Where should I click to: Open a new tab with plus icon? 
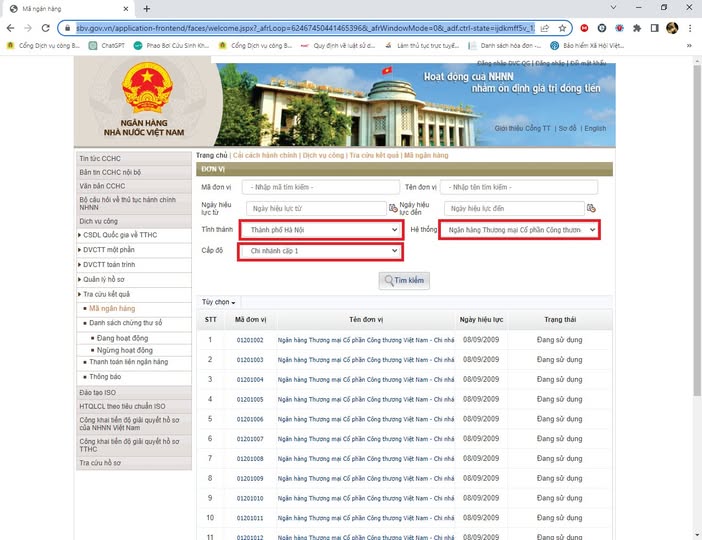[146, 9]
